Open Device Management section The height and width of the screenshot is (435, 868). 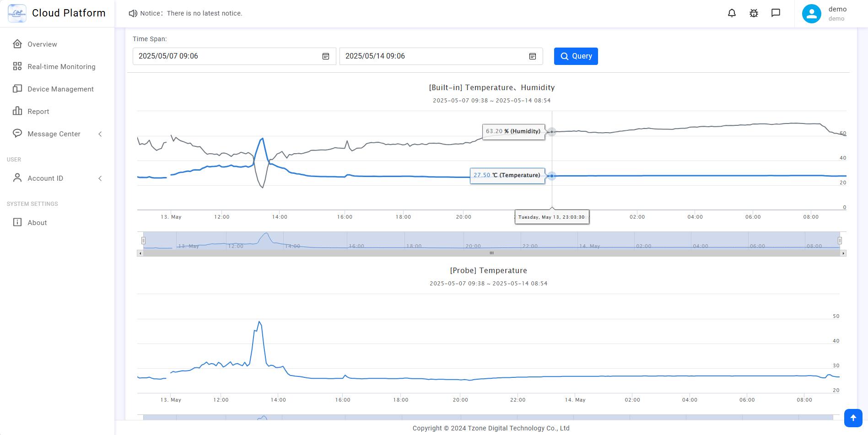60,89
